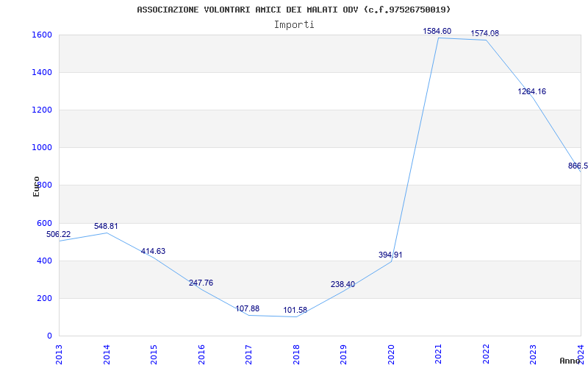Image resolution: width=588 pixels, height=368 pixels.
Task: Select data label 394.91
Action: pos(390,255)
